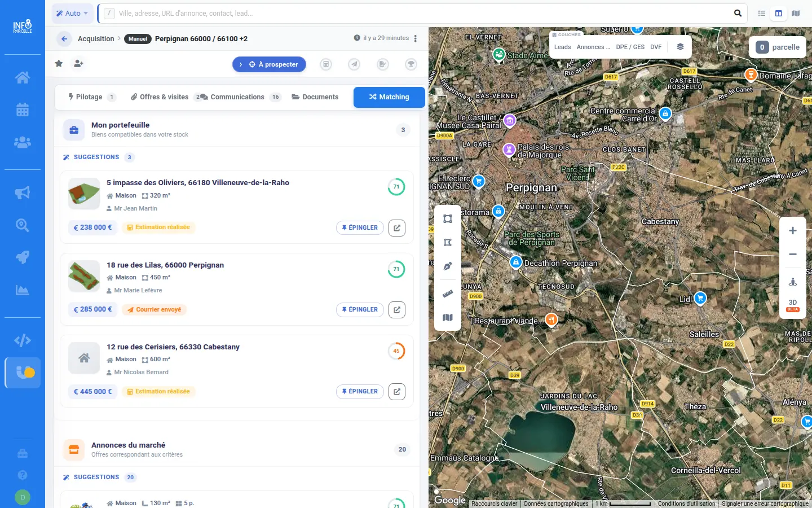Zoom out on the map
Screen dimensions: 812x508
click(x=793, y=255)
